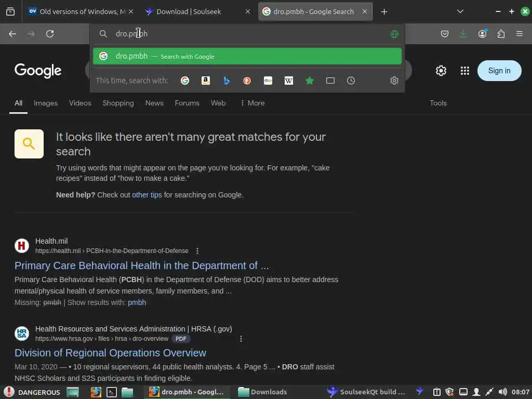Open a new browser tab
Viewport: 532px width, 399px height.
coord(384,12)
